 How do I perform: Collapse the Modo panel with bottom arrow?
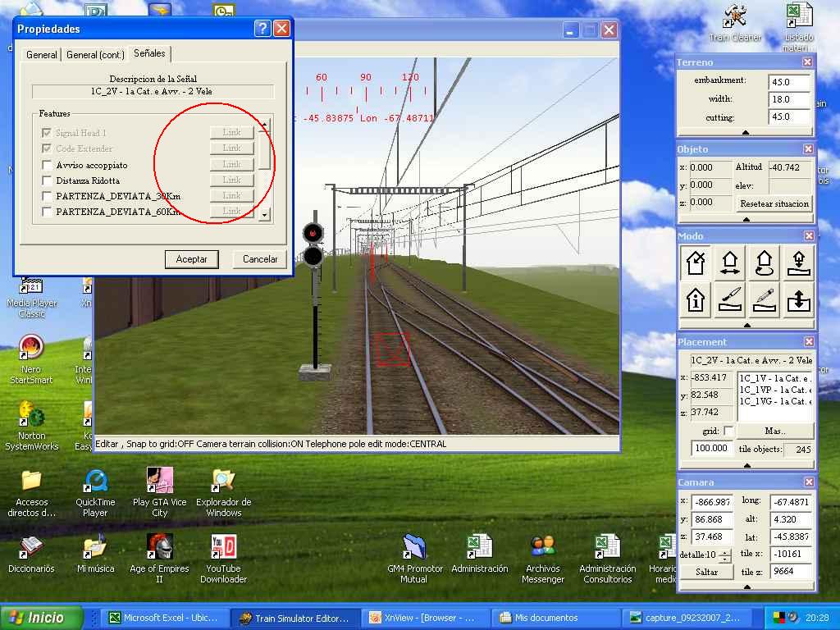pos(746,324)
